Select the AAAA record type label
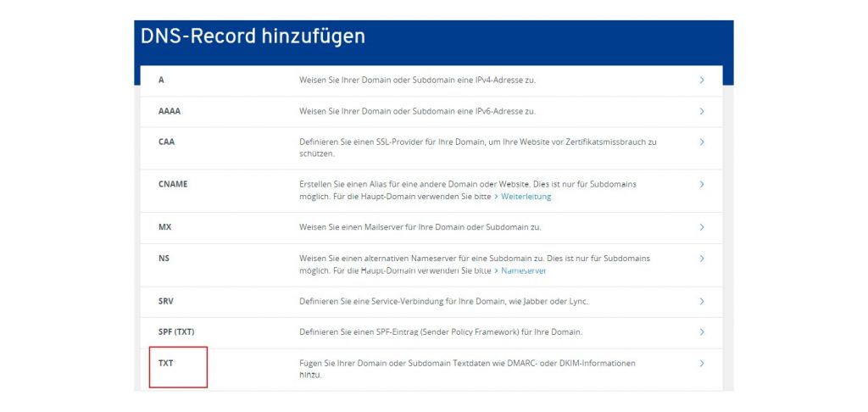This screenshot has height=412, width=868. click(170, 111)
